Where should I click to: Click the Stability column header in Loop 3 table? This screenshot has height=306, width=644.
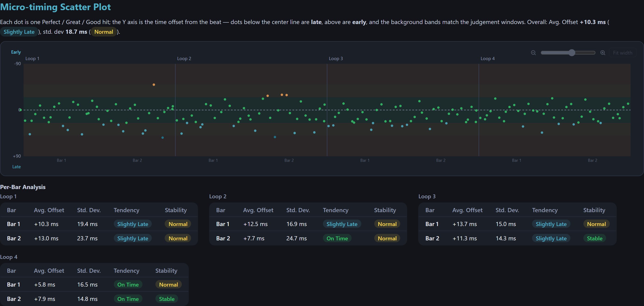point(594,210)
